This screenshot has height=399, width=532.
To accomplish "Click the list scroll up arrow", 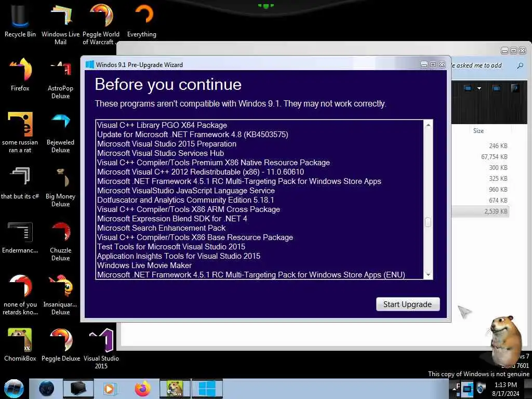I will (428, 125).
